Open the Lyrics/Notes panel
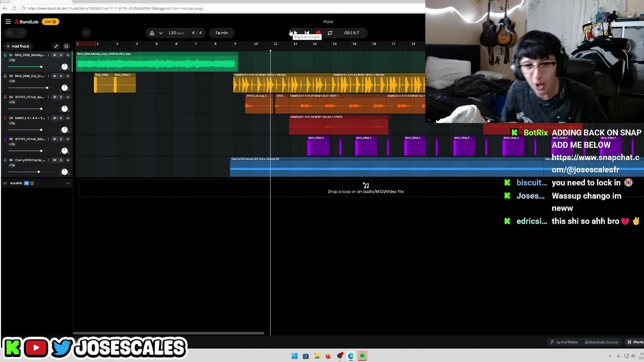This screenshot has width=644, height=362. click(565, 342)
